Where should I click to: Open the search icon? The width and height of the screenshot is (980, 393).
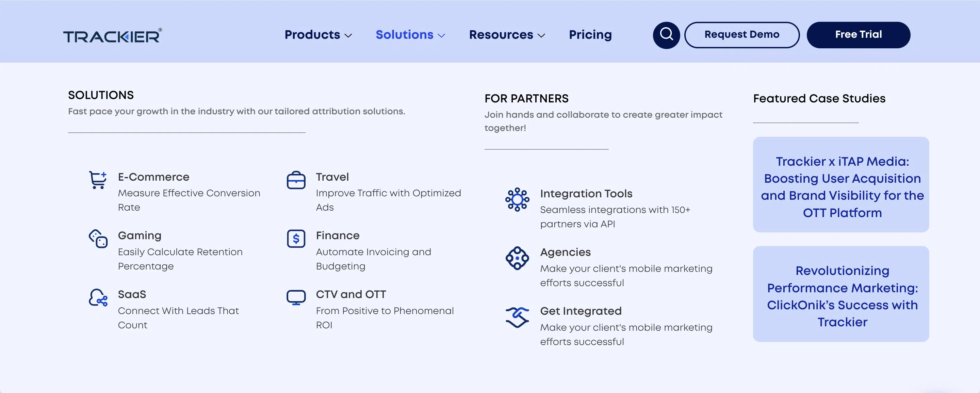click(666, 35)
